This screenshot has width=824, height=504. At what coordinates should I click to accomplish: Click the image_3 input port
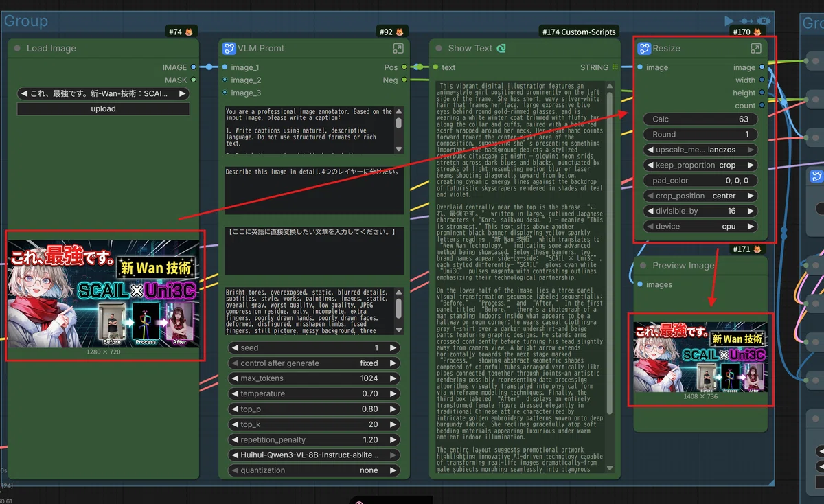pyautogui.click(x=223, y=93)
